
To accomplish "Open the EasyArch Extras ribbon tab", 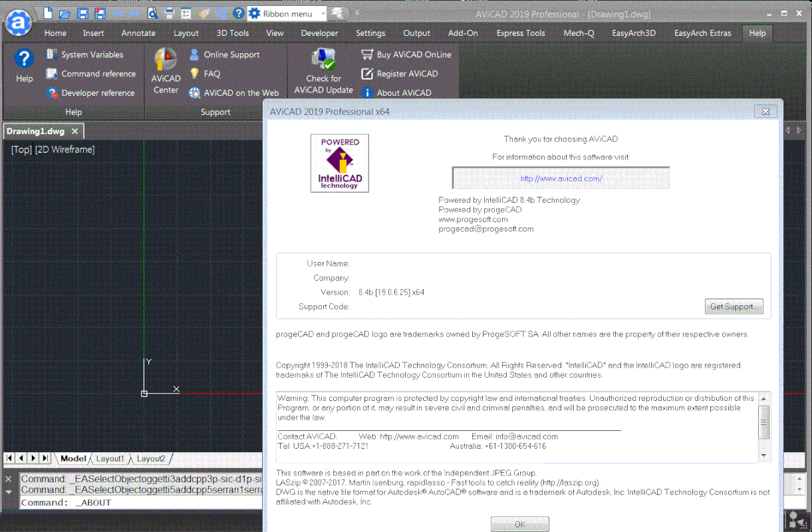I will click(x=702, y=33).
